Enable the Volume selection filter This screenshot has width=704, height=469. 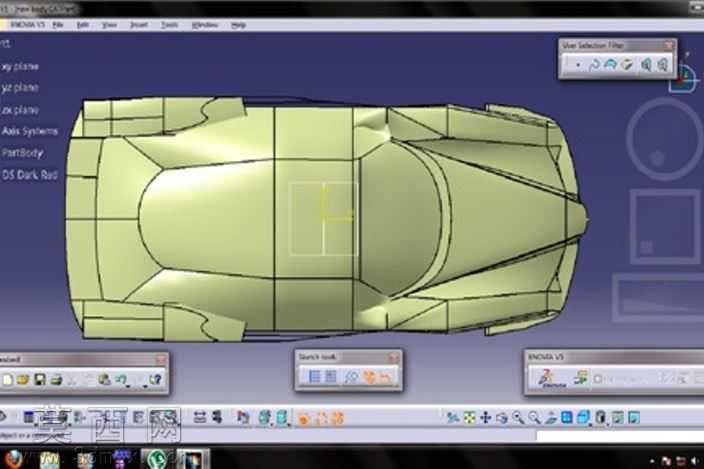627,65
